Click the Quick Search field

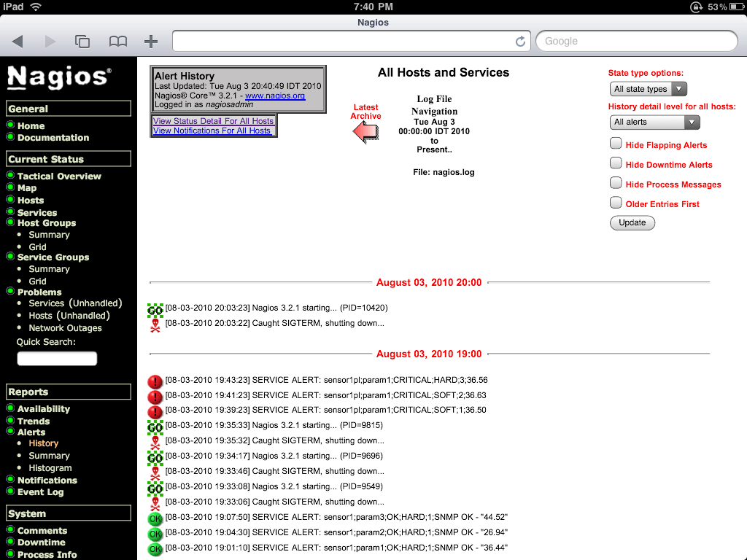[x=58, y=358]
